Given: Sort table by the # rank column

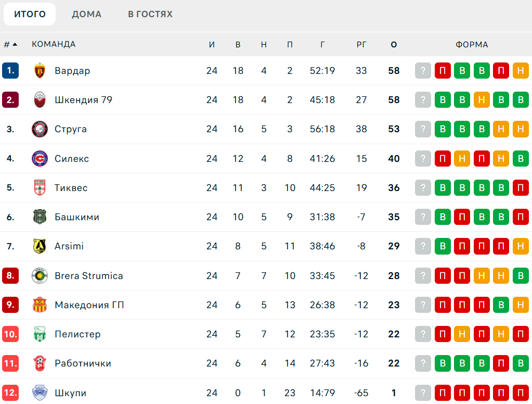Looking at the screenshot, I should (x=10, y=44).
